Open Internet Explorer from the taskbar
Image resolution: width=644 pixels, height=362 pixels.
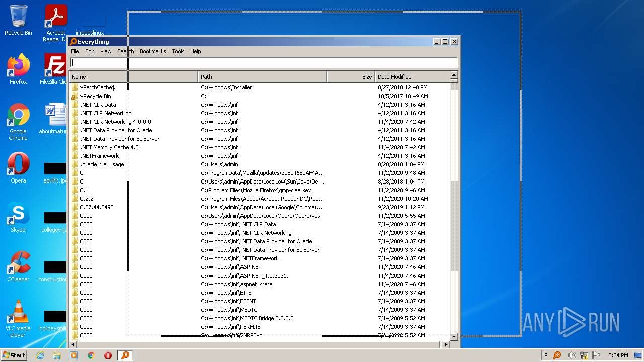click(40, 355)
